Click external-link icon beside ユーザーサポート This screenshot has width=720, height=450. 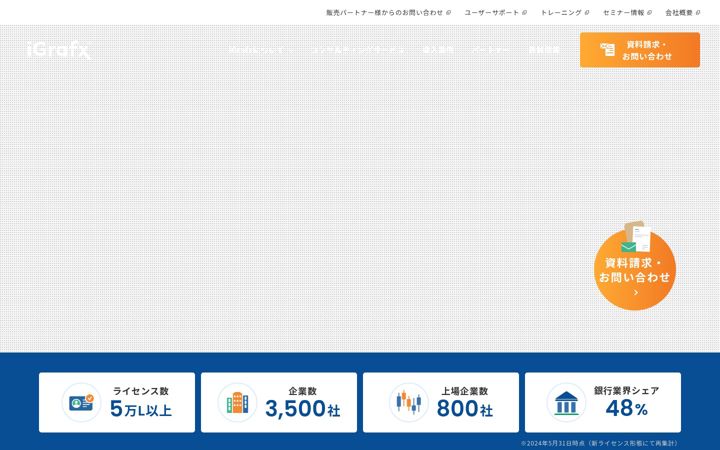(524, 13)
